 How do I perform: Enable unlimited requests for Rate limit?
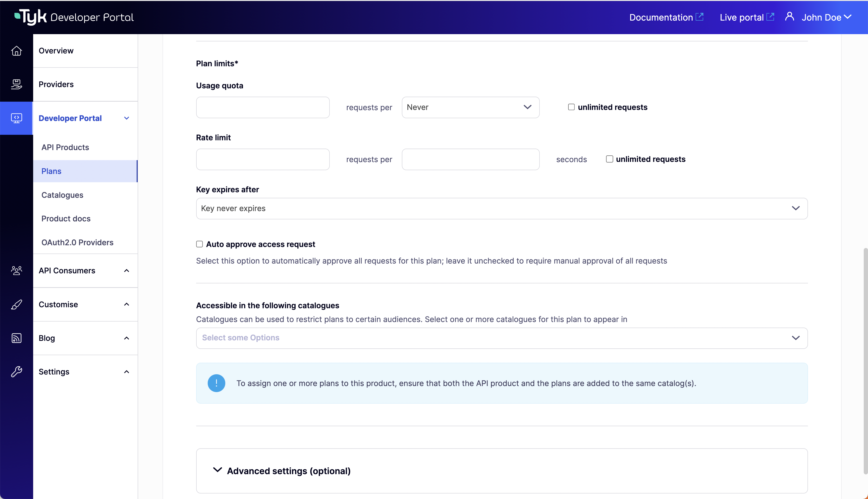[609, 159]
